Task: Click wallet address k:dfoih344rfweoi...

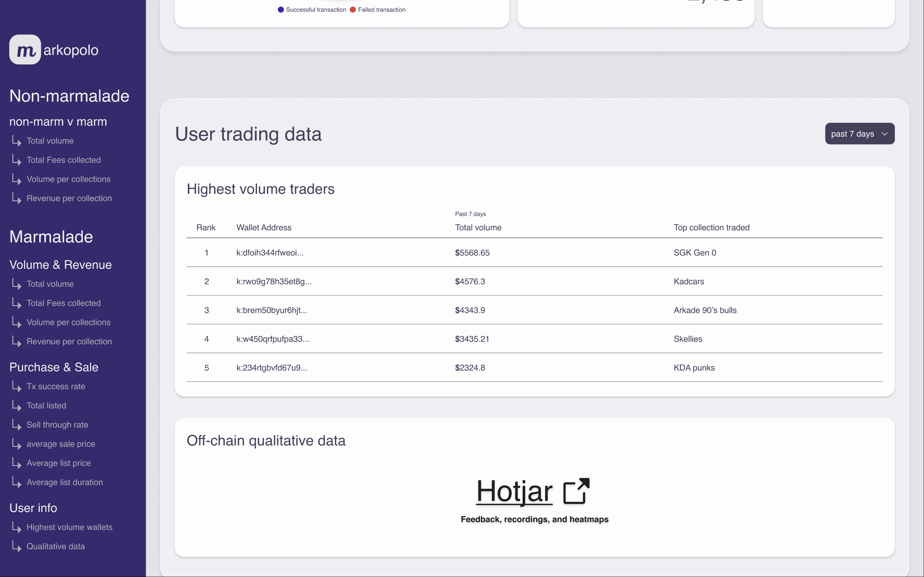Action: point(269,253)
